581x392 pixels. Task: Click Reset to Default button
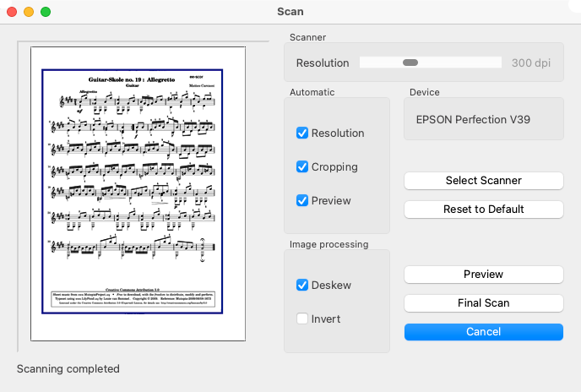coord(484,210)
